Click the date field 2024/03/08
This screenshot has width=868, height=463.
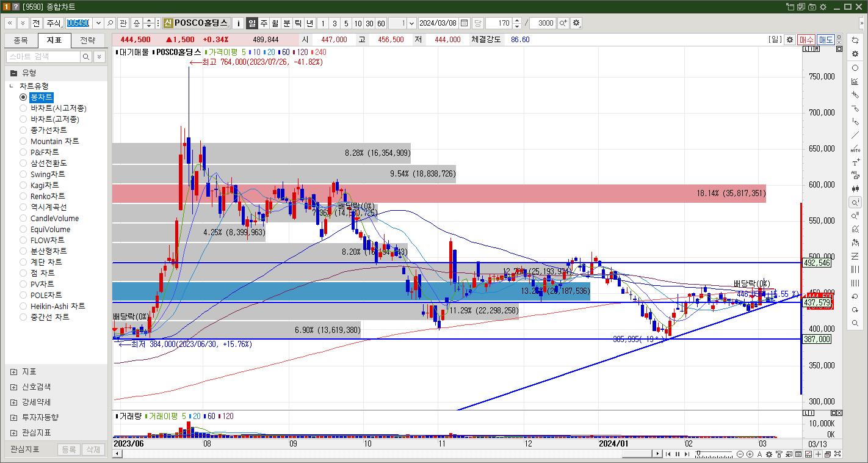pos(438,23)
